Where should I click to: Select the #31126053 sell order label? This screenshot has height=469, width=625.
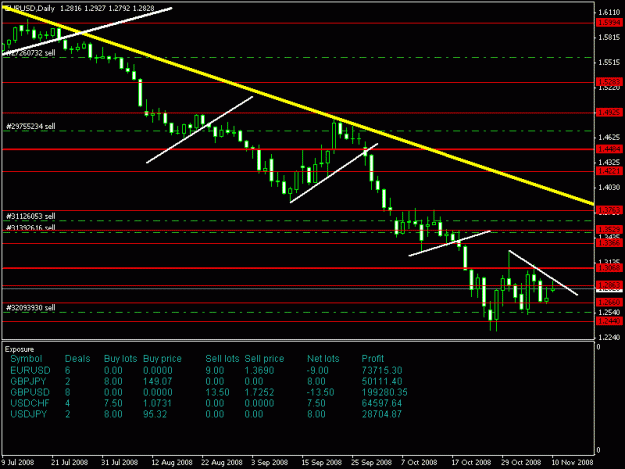click(x=31, y=216)
